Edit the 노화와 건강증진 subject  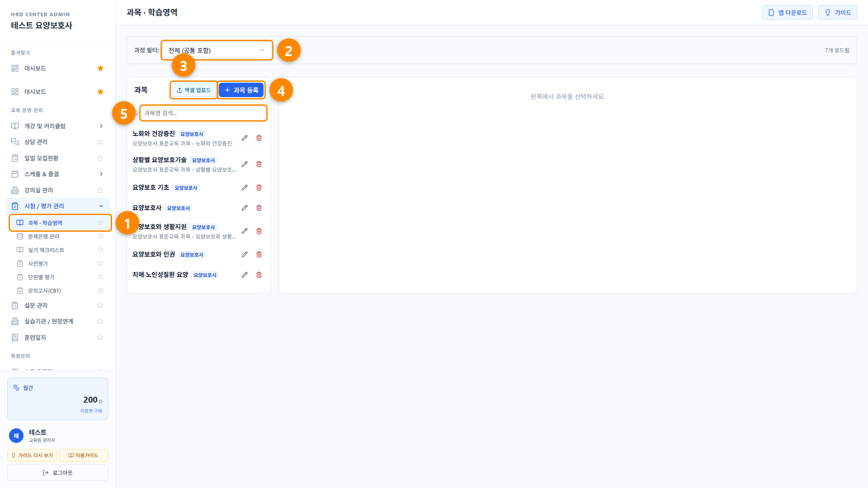point(245,138)
